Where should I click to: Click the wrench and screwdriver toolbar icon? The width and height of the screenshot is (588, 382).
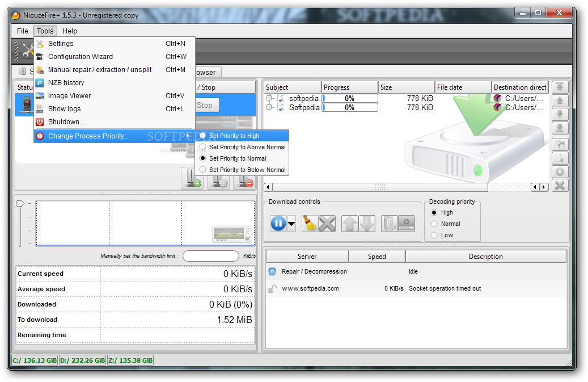pyautogui.click(x=27, y=51)
